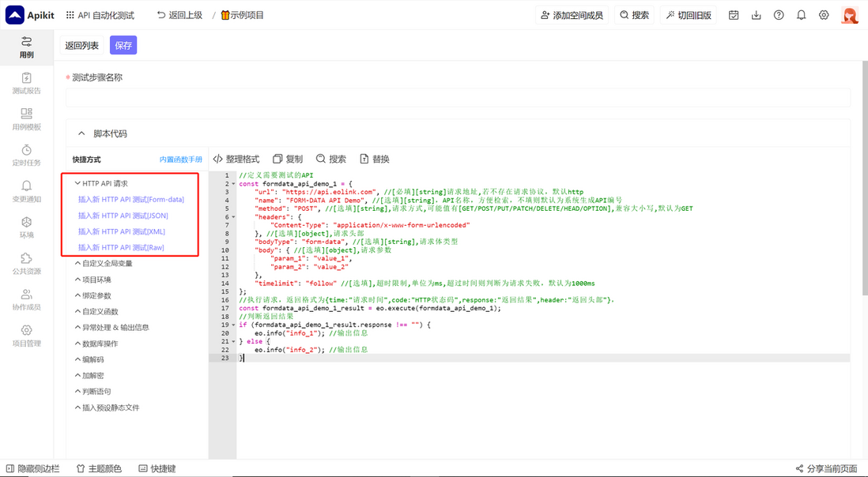Fold code at line 6 gutter arrow
The width and height of the screenshot is (868, 477).
(234, 217)
